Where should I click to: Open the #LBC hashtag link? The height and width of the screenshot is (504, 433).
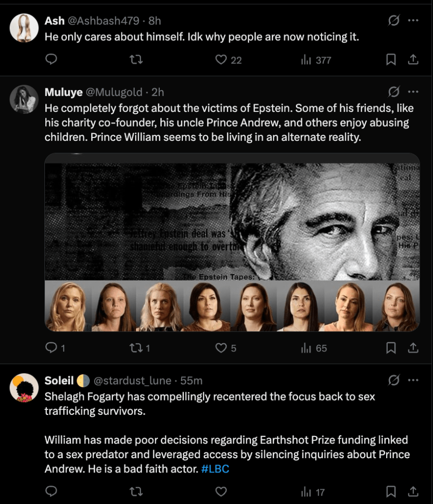(x=216, y=469)
